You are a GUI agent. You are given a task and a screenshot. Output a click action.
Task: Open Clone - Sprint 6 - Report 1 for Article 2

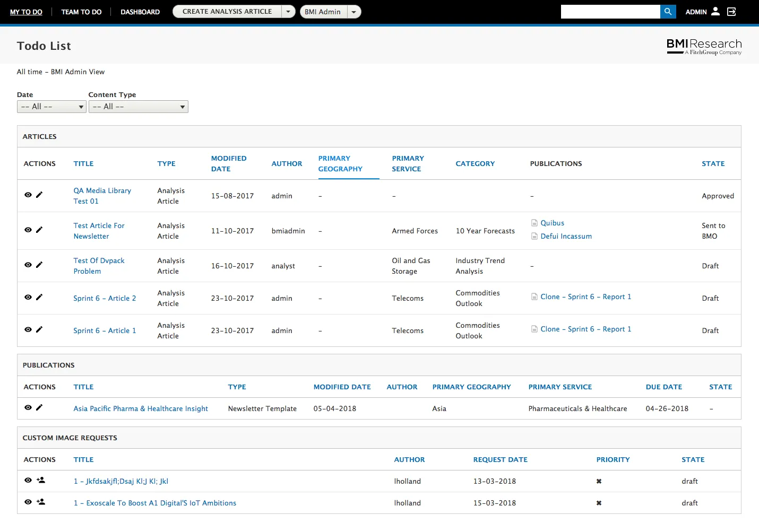[585, 297]
